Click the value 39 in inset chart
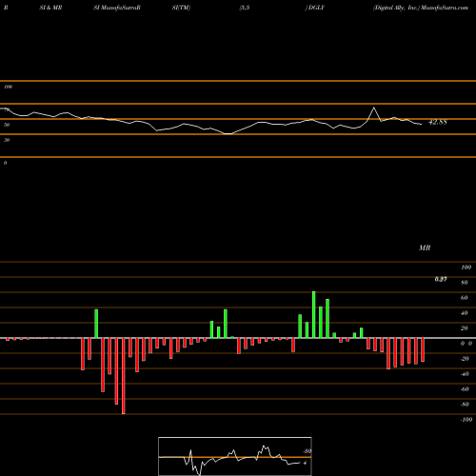 click(307, 451)
